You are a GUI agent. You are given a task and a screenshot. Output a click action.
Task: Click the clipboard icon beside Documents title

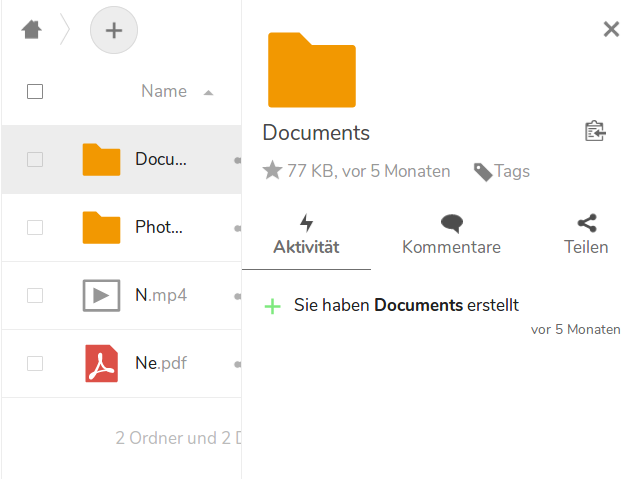tap(595, 132)
